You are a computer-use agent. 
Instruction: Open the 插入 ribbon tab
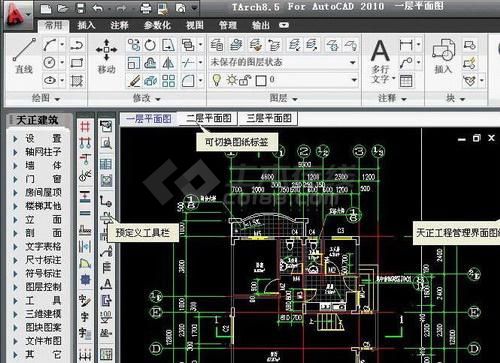click(86, 25)
